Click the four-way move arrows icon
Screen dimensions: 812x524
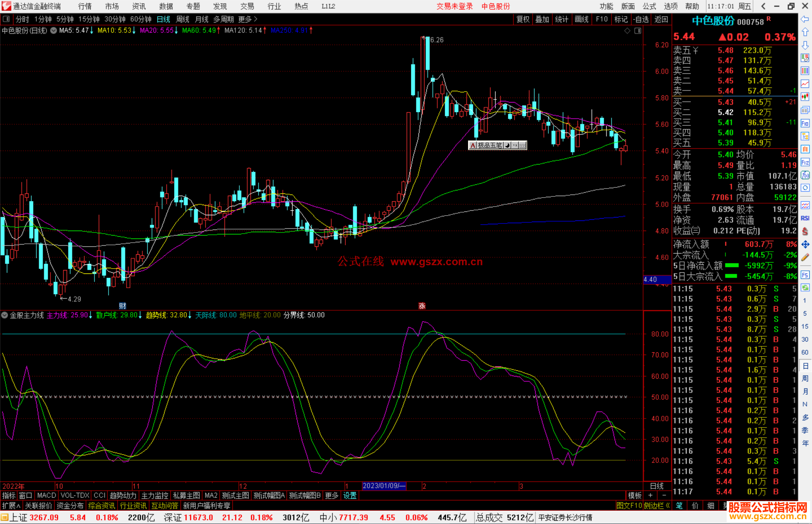(x=805, y=245)
